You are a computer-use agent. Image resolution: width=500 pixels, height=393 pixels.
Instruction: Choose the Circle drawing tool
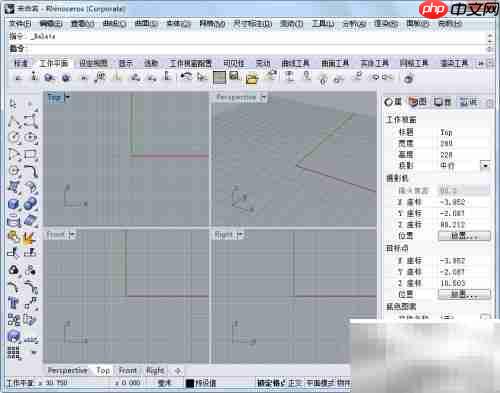14,137
